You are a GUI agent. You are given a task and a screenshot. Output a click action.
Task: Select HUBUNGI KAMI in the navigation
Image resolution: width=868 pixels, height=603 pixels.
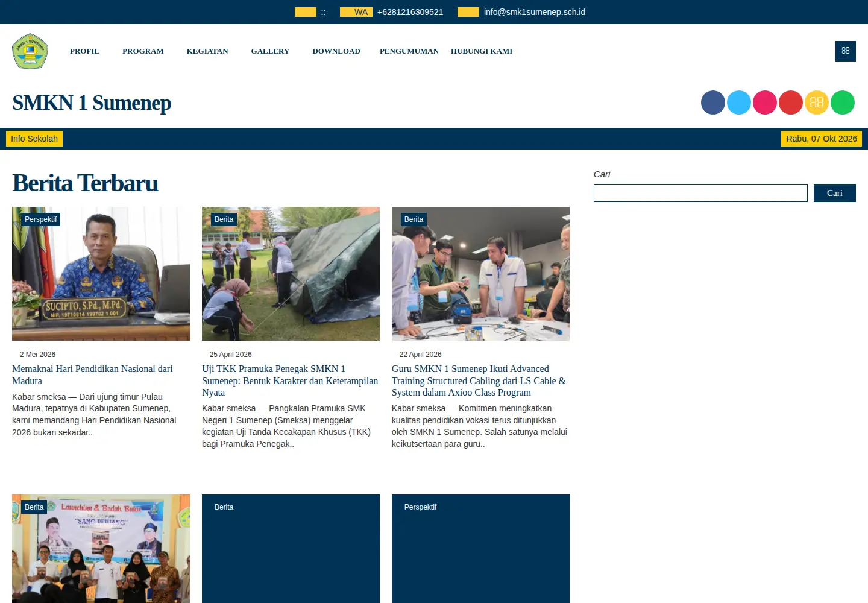tap(482, 51)
